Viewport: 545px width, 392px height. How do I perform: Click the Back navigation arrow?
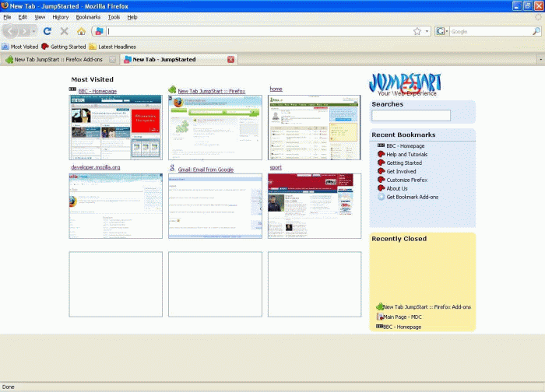point(10,31)
